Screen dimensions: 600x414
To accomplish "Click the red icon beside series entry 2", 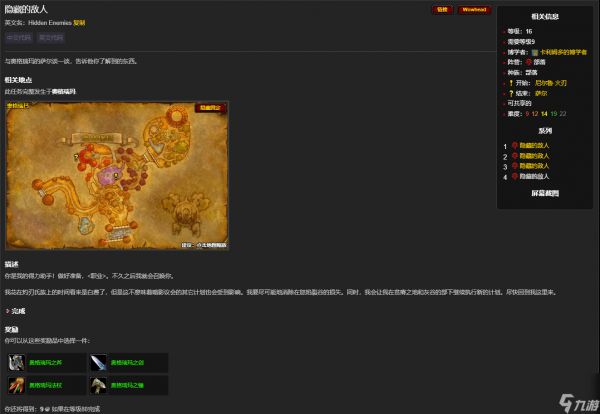I will [x=515, y=156].
